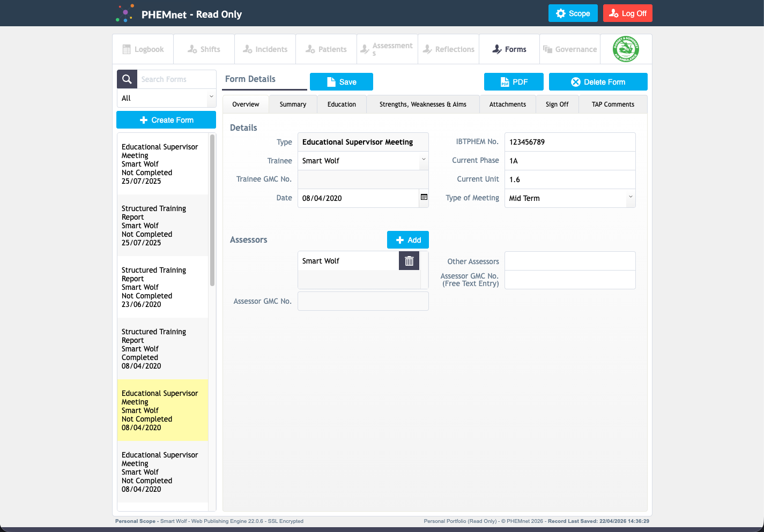Switch to the Attachments tab
764x532 pixels.
point(508,104)
